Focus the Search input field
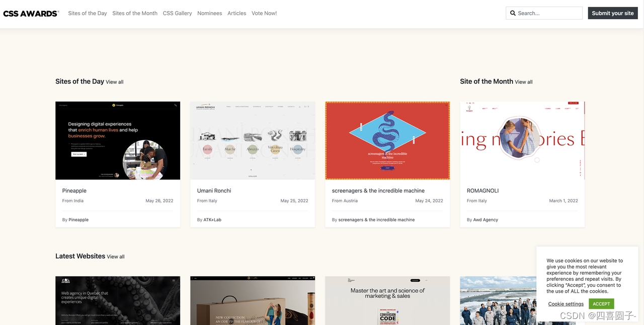Image resolution: width=644 pixels, height=325 pixels. tap(544, 13)
